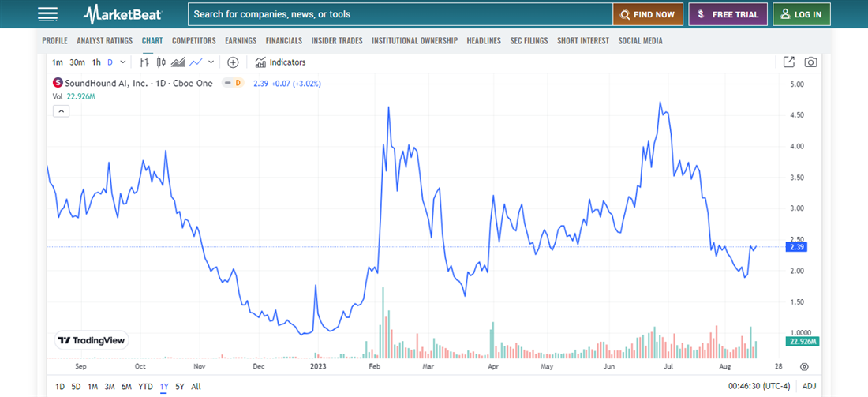Viewport: 868px width, 397px height.
Task: Toggle the 1Y date range
Action: point(164,387)
